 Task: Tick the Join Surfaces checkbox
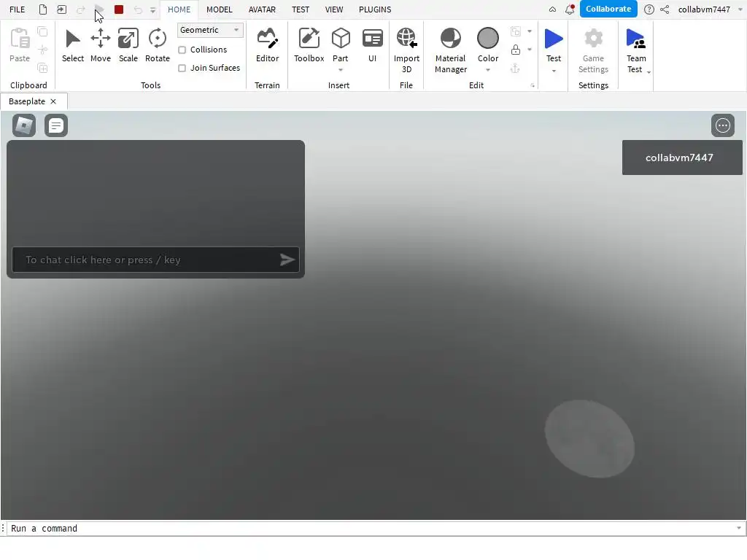(x=182, y=68)
